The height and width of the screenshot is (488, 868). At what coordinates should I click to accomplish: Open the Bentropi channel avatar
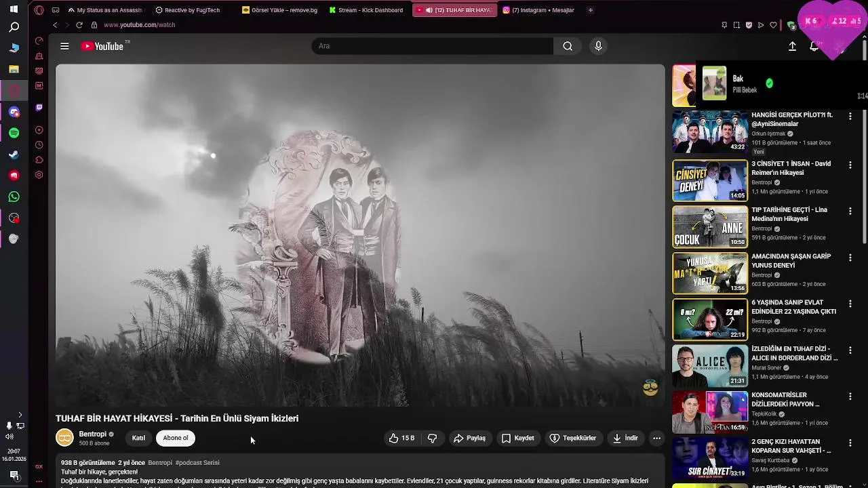[x=64, y=438]
